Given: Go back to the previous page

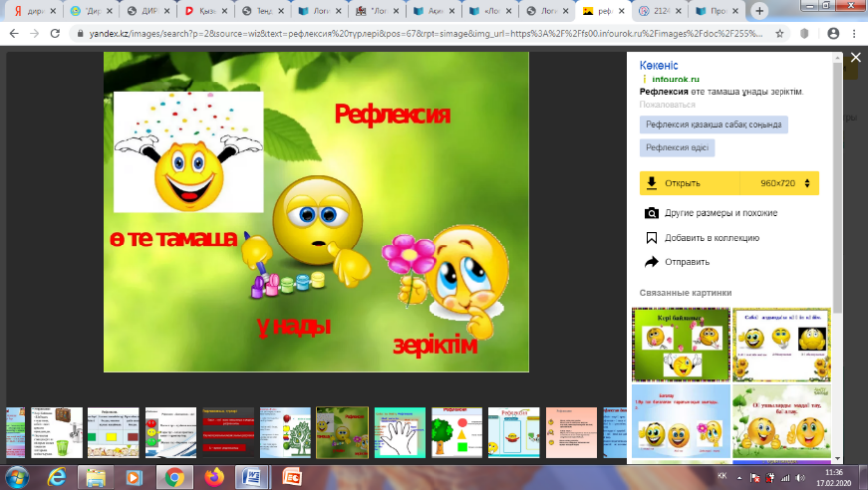Looking at the screenshot, I should coord(14,33).
